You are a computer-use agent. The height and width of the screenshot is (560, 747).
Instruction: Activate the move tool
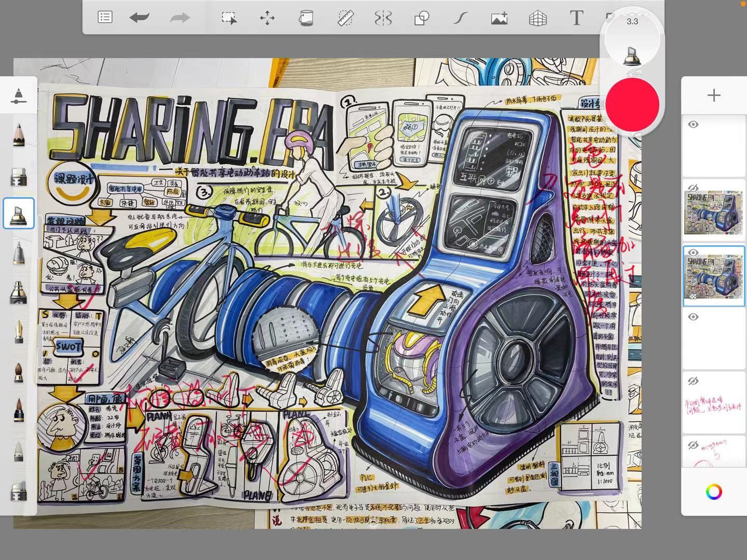(266, 17)
